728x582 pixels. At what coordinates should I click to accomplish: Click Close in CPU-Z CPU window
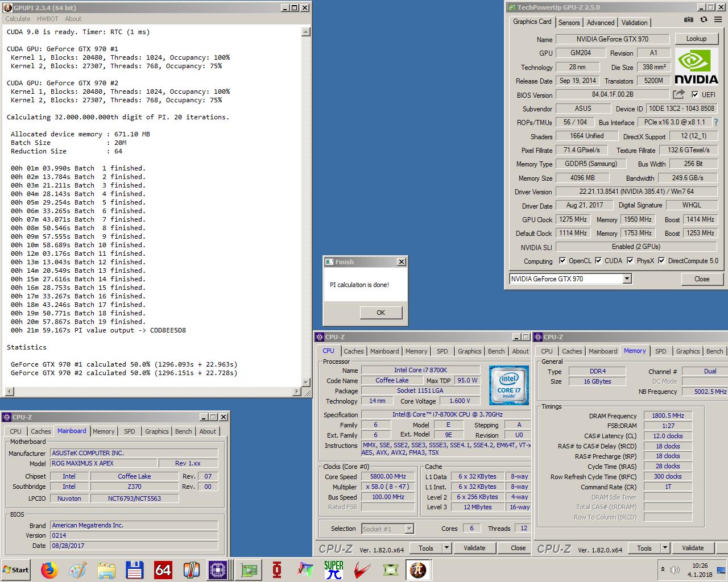click(518, 548)
